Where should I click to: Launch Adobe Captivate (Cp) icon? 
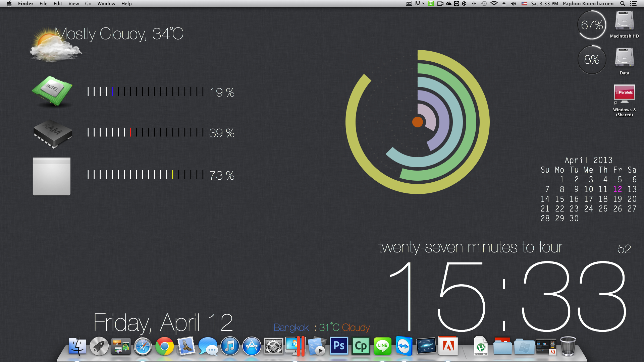click(361, 346)
